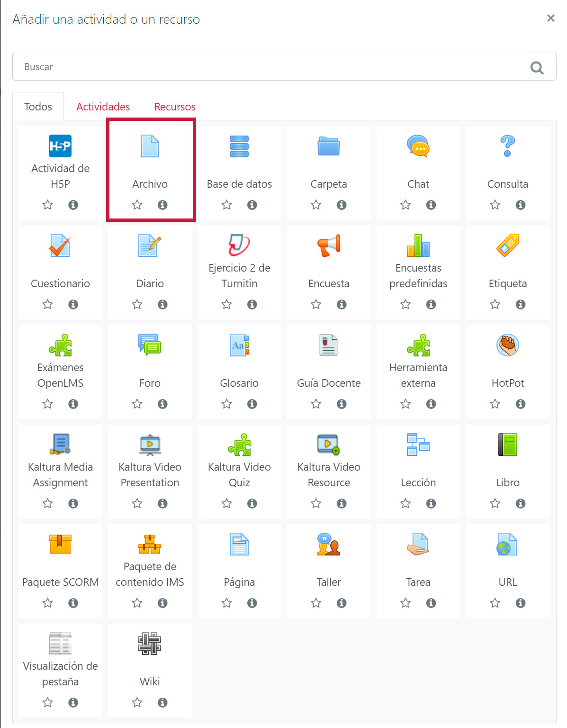Screen dimensions: 567x728
Task: Choose the Kaltura Media Assignment icon
Action: click(60, 445)
